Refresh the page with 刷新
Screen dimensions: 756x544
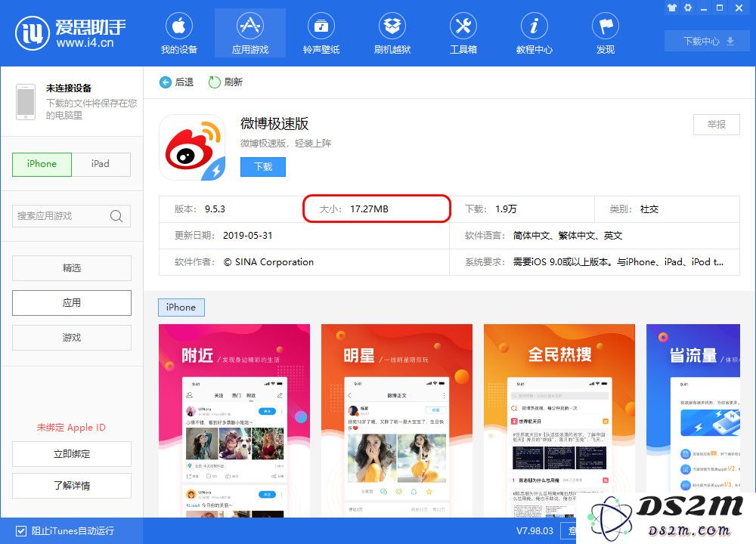tap(225, 82)
